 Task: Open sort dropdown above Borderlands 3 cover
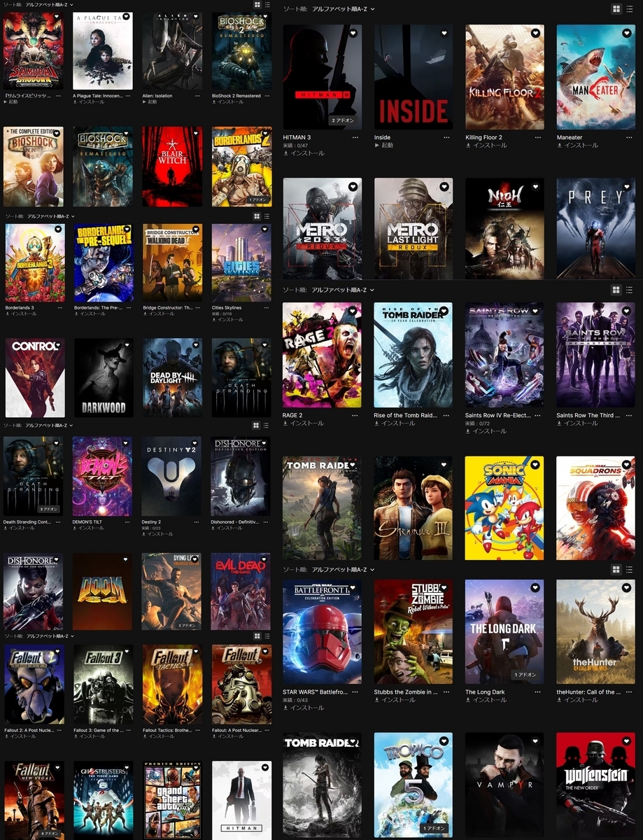tap(50, 216)
